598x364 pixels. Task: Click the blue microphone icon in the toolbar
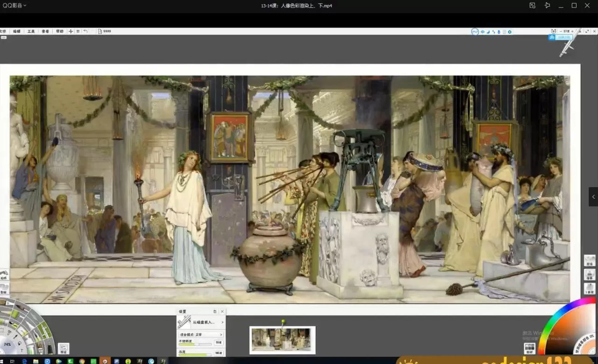click(x=498, y=32)
